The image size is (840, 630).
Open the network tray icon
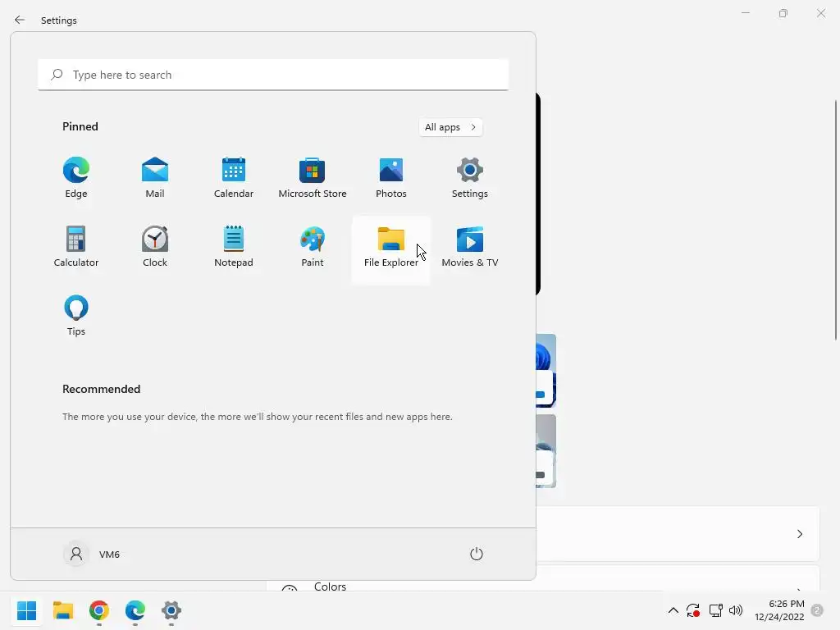point(715,610)
